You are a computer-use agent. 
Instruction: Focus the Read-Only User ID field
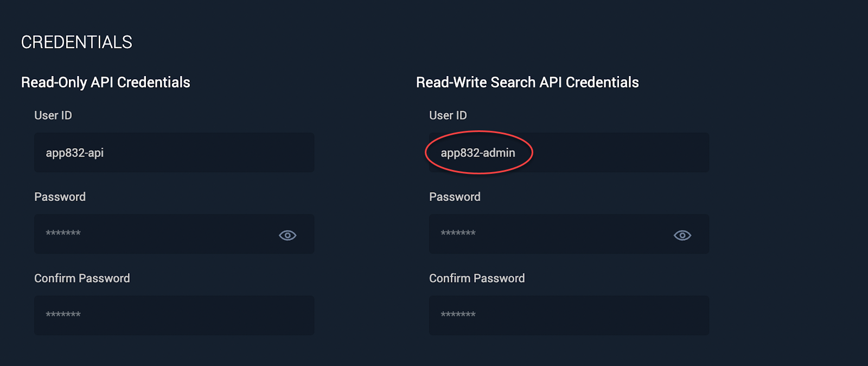pos(174,153)
